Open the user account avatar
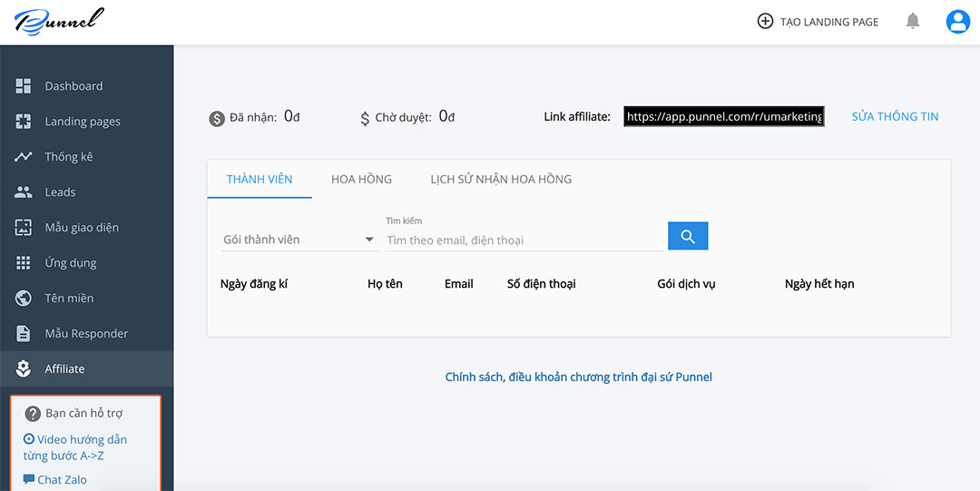980x491 pixels. click(x=957, y=22)
